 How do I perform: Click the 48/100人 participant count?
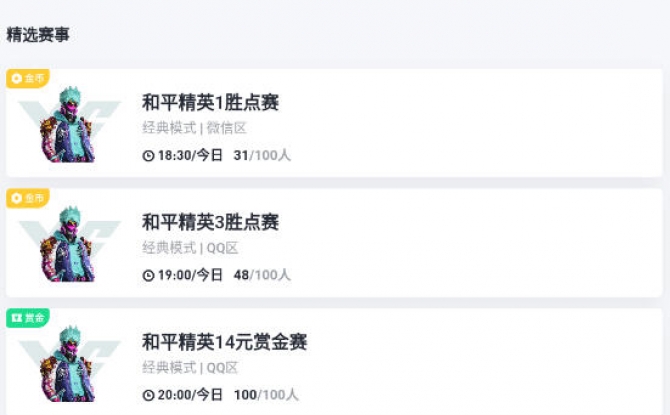tap(262, 275)
